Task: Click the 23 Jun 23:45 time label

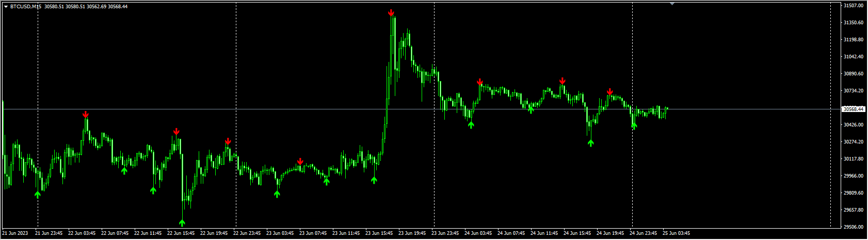Action: (445, 233)
